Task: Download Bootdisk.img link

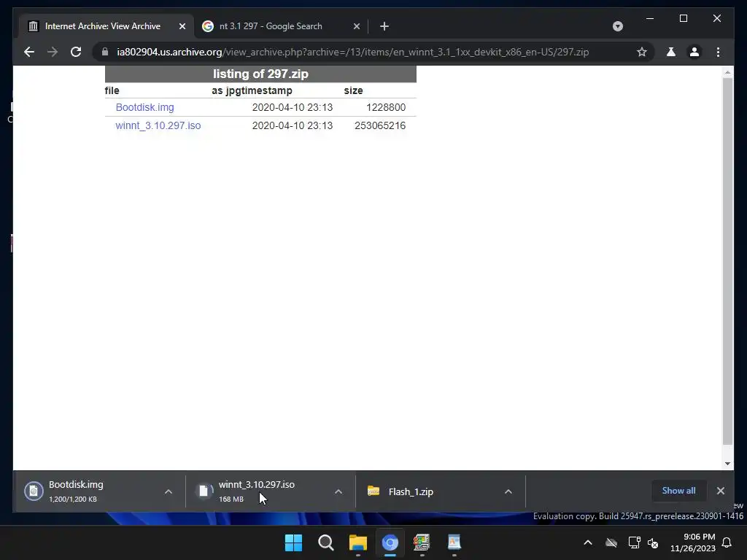Action: 145,107
